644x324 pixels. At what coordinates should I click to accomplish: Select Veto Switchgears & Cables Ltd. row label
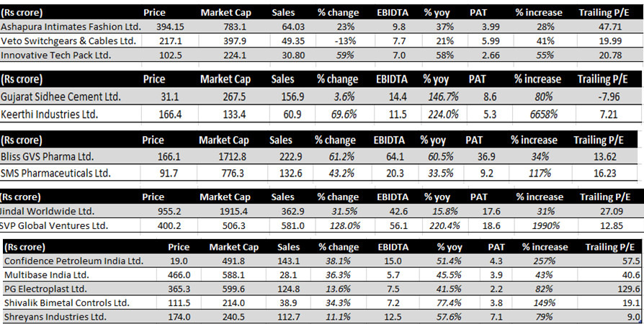(x=68, y=40)
